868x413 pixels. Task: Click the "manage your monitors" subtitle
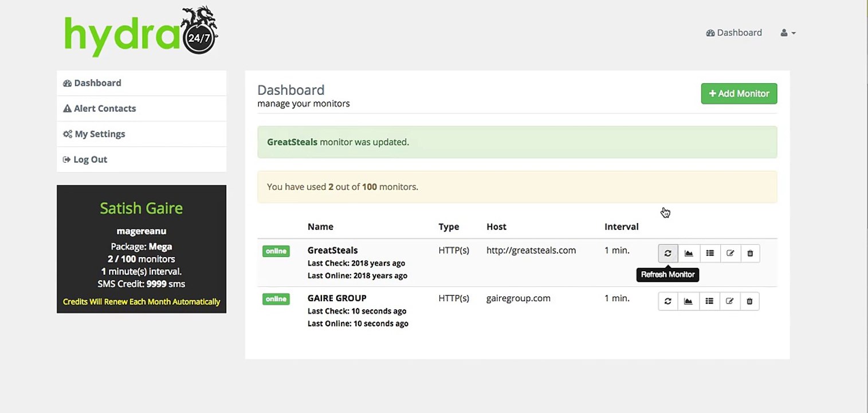(304, 104)
